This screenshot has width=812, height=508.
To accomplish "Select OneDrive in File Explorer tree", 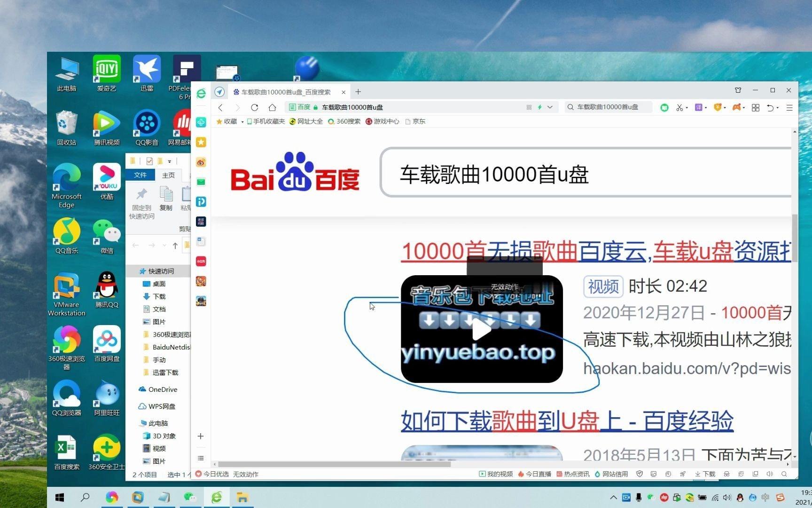I will tap(159, 389).
